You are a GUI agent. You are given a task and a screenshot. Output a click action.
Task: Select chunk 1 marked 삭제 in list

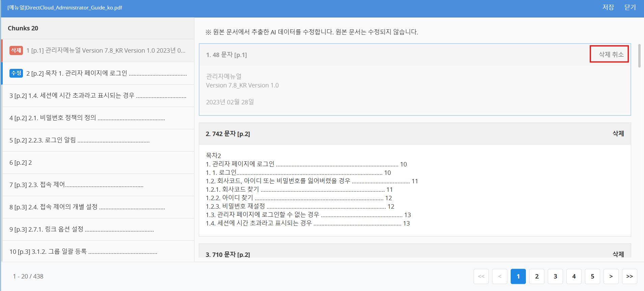98,51
